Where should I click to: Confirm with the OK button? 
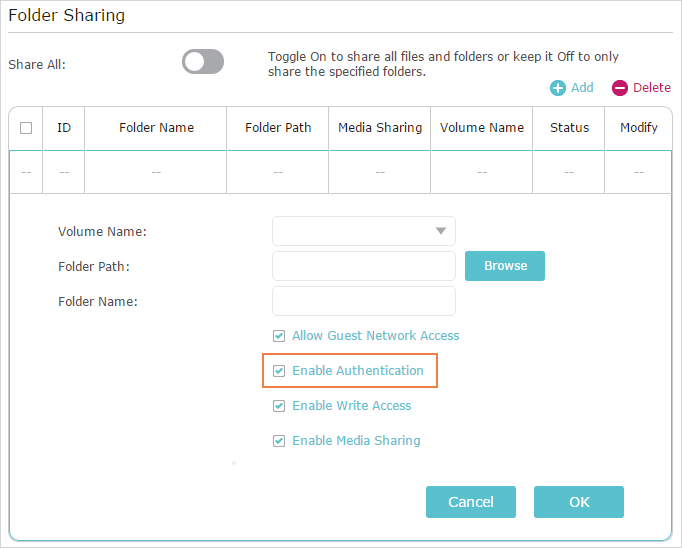click(x=579, y=502)
